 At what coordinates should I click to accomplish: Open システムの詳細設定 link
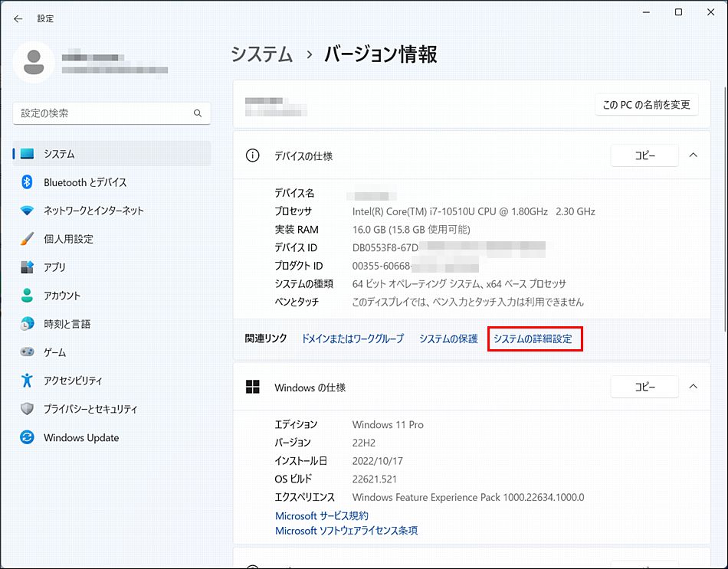(535, 339)
